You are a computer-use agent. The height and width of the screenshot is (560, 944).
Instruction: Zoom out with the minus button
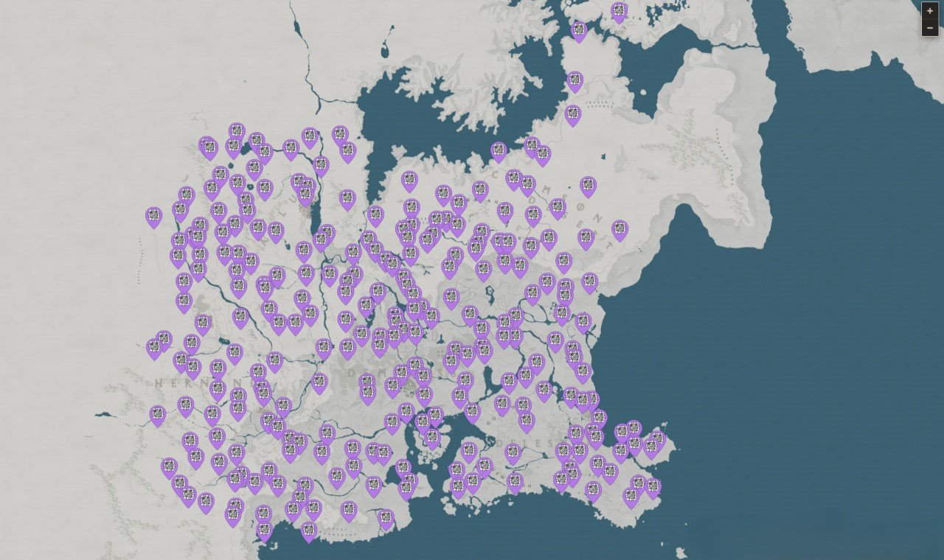[930, 28]
